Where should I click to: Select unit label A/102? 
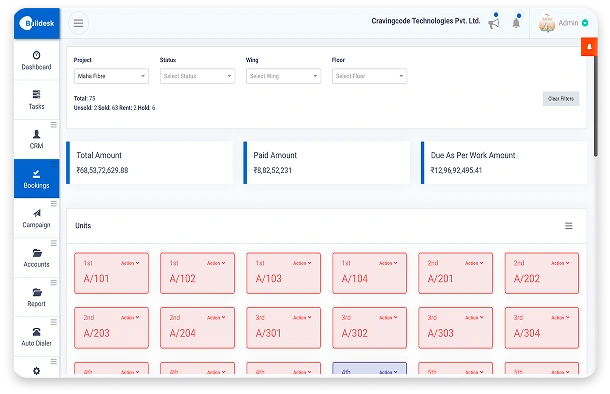tap(182, 279)
